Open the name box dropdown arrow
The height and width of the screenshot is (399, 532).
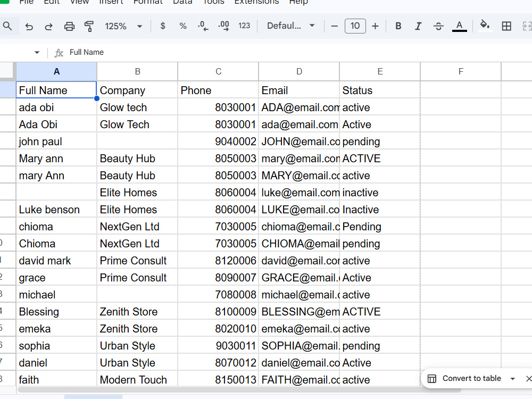click(37, 52)
